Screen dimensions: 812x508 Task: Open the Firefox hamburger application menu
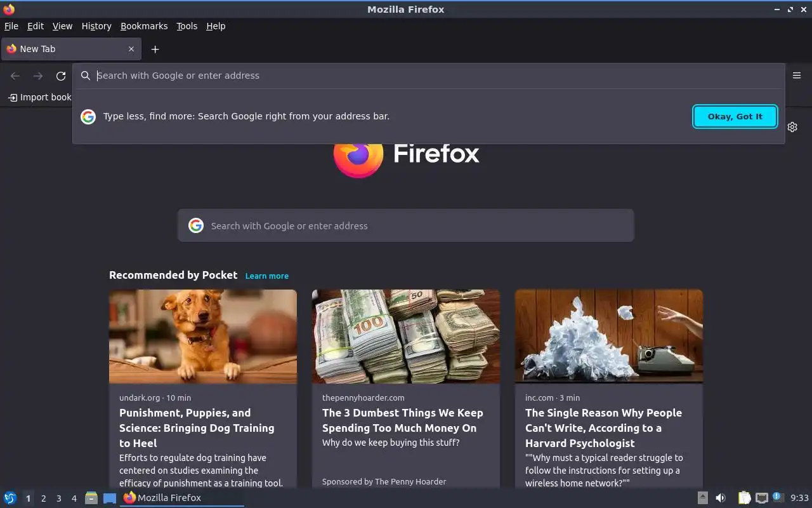click(797, 76)
